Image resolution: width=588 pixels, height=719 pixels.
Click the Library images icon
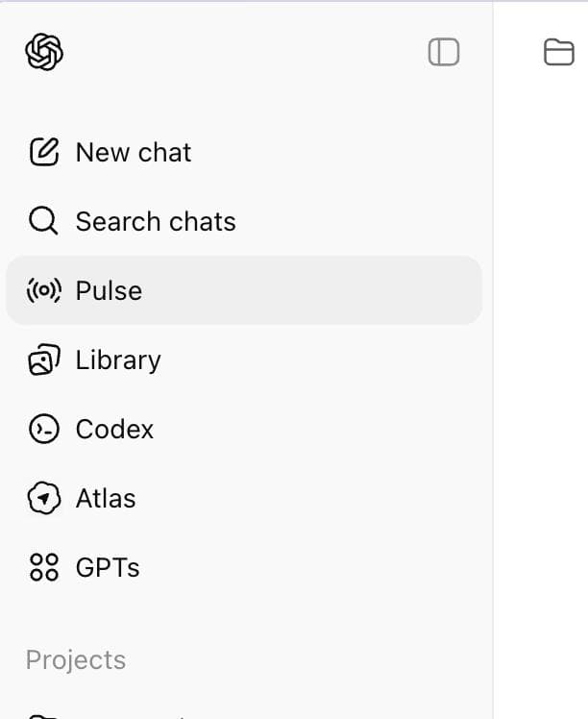pyautogui.click(x=44, y=359)
